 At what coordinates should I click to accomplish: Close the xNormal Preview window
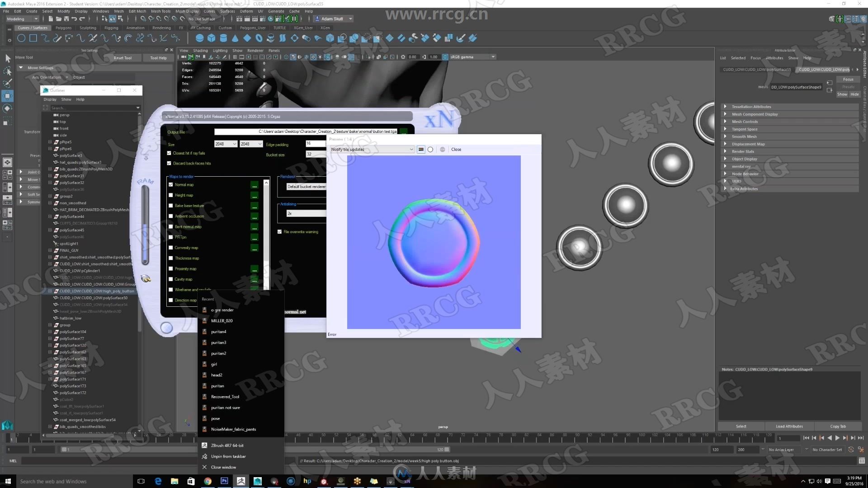pyautogui.click(x=456, y=150)
